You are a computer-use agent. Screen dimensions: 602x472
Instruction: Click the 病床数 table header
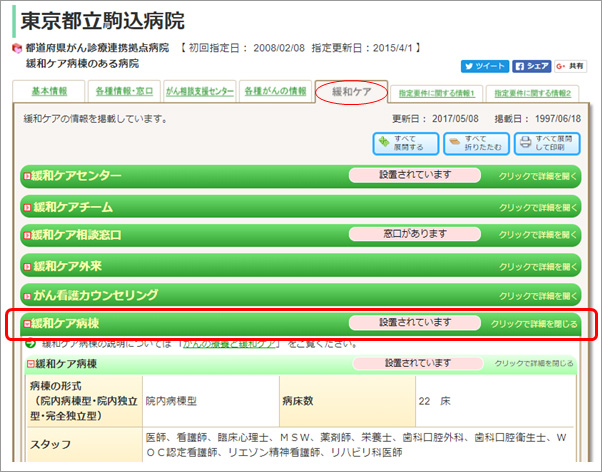pos(347,401)
